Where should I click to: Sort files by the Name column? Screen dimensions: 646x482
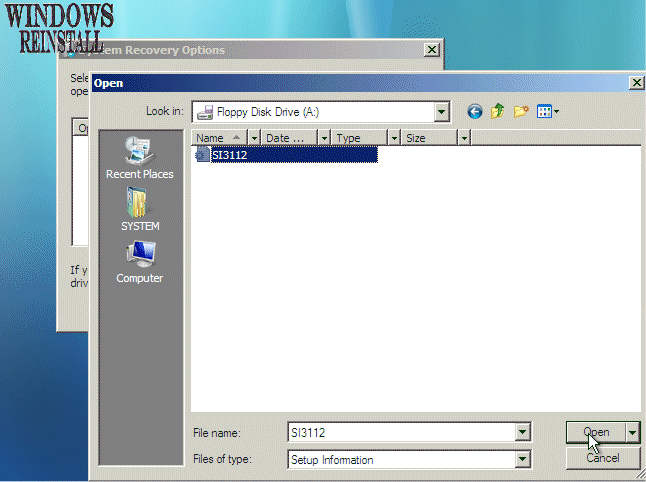[216, 138]
